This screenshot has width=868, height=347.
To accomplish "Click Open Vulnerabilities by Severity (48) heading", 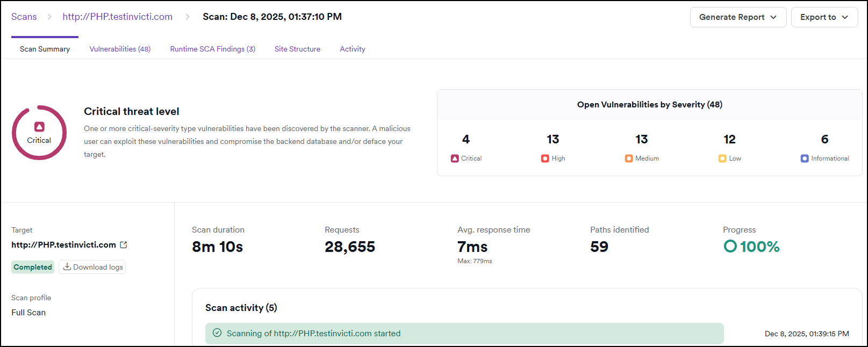I will (x=650, y=105).
